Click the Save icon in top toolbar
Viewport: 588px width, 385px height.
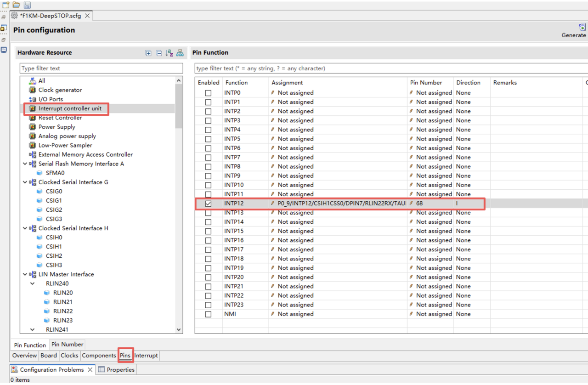pos(27,5)
